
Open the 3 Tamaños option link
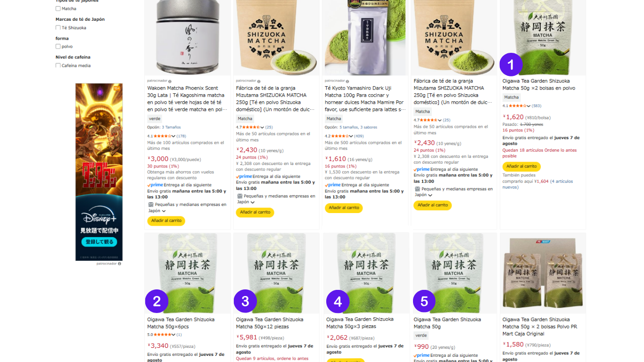click(x=171, y=127)
